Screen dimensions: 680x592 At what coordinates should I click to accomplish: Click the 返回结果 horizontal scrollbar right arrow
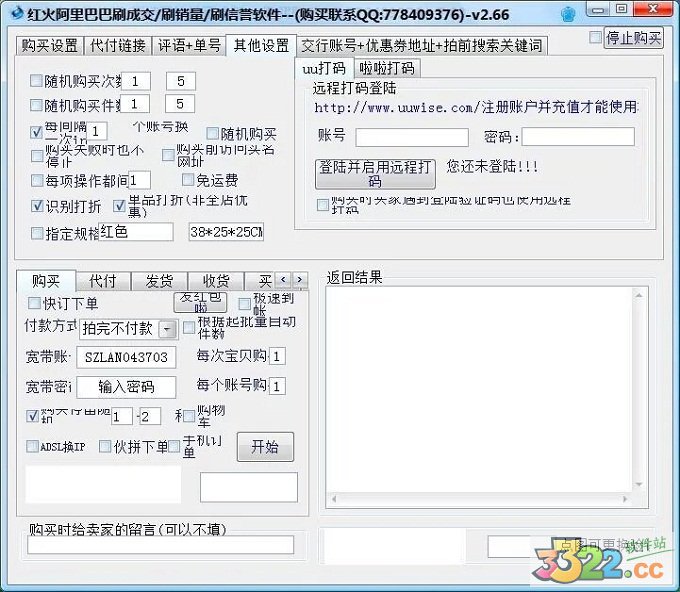point(625,499)
